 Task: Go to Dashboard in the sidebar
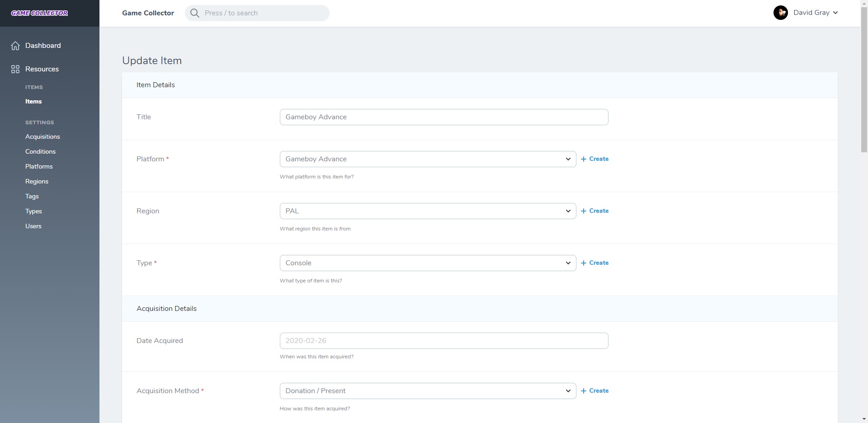click(x=43, y=46)
